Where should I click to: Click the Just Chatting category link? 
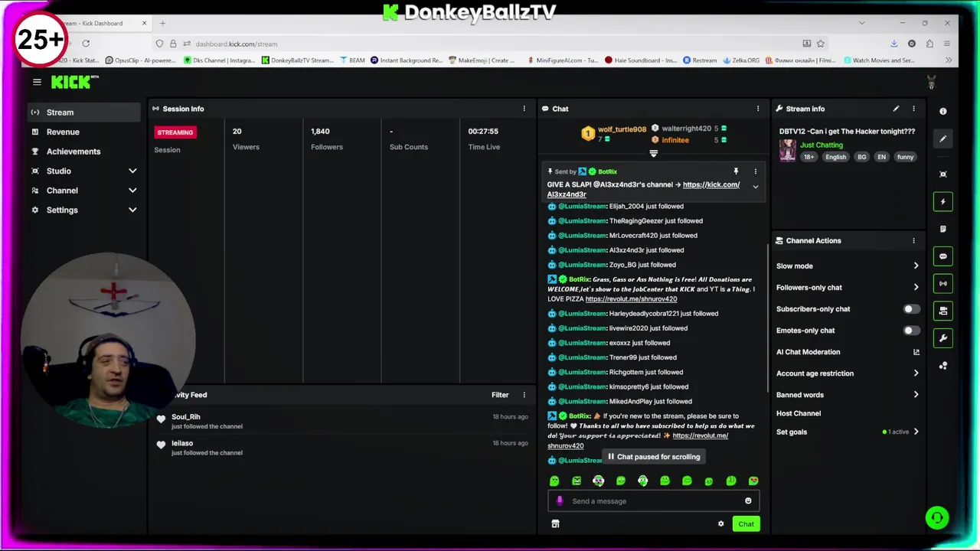click(x=822, y=145)
